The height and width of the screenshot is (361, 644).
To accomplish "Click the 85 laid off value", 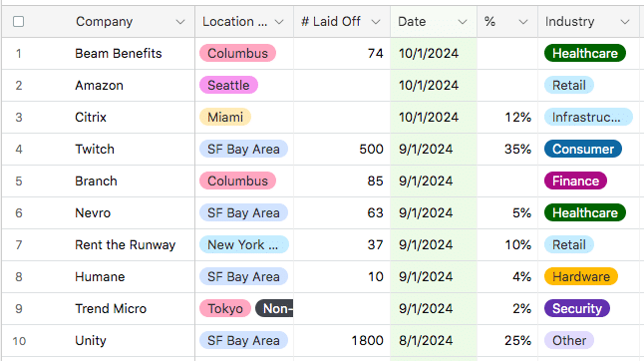I will (x=376, y=181).
